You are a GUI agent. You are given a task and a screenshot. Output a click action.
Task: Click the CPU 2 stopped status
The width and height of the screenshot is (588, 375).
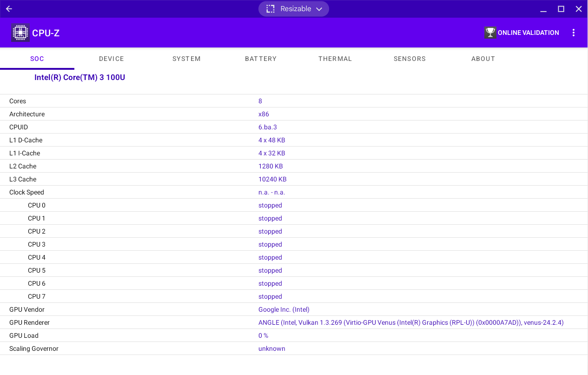[270, 231]
